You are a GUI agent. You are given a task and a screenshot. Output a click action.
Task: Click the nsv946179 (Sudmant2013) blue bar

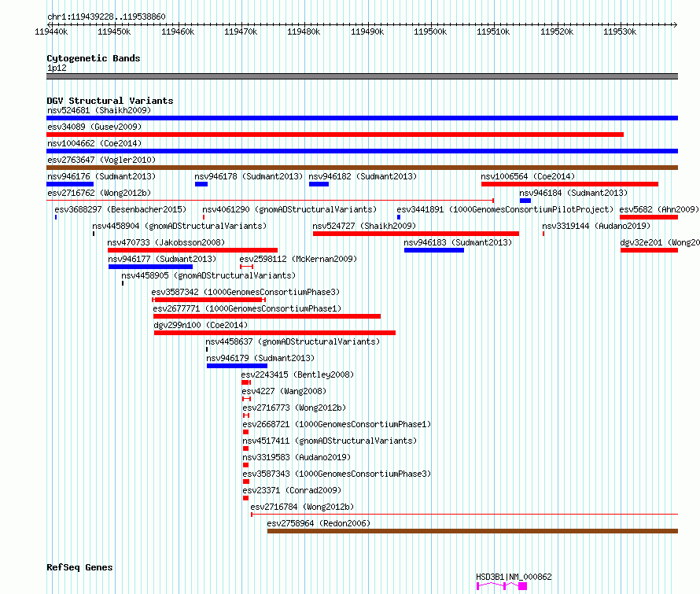point(237,366)
